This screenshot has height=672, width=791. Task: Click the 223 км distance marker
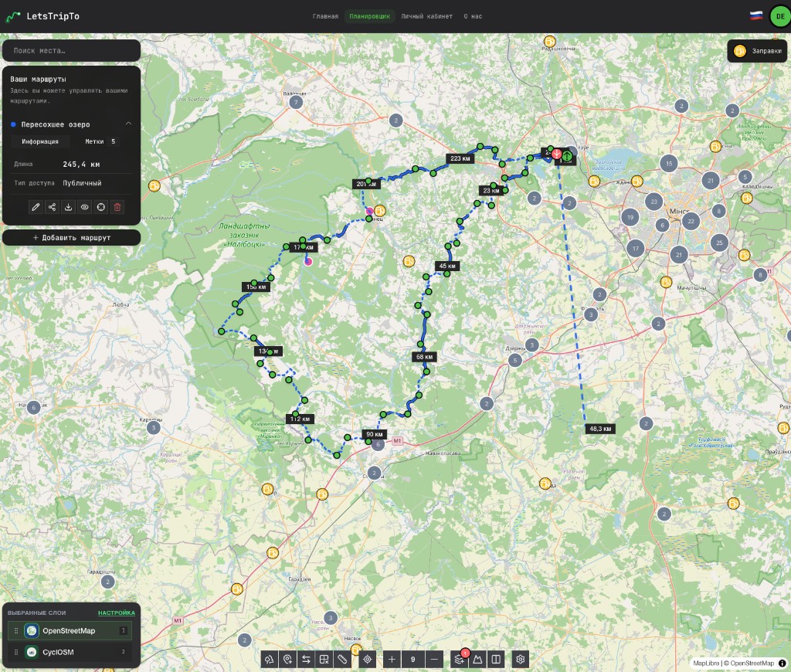[x=460, y=158]
